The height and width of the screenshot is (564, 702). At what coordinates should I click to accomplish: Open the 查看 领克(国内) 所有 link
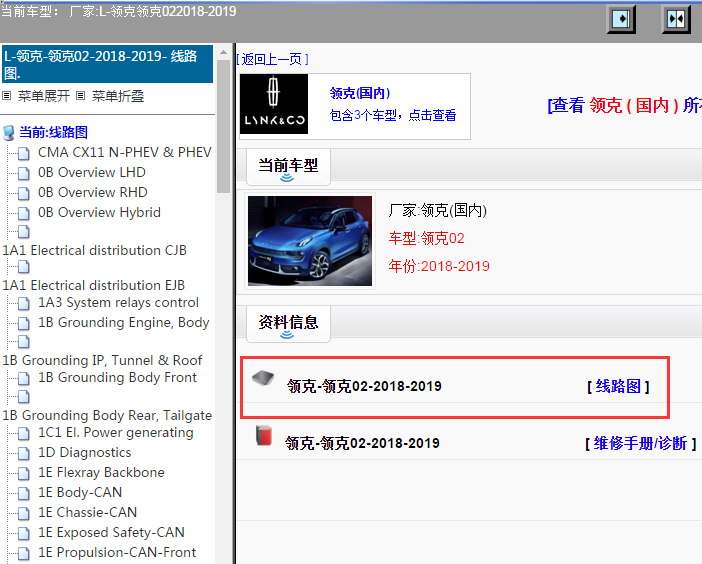coord(625,106)
